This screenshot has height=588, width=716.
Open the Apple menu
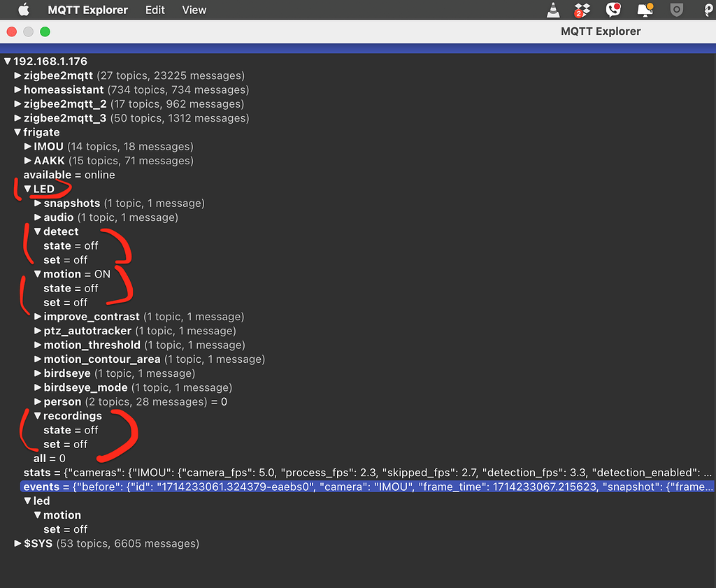pyautogui.click(x=23, y=10)
